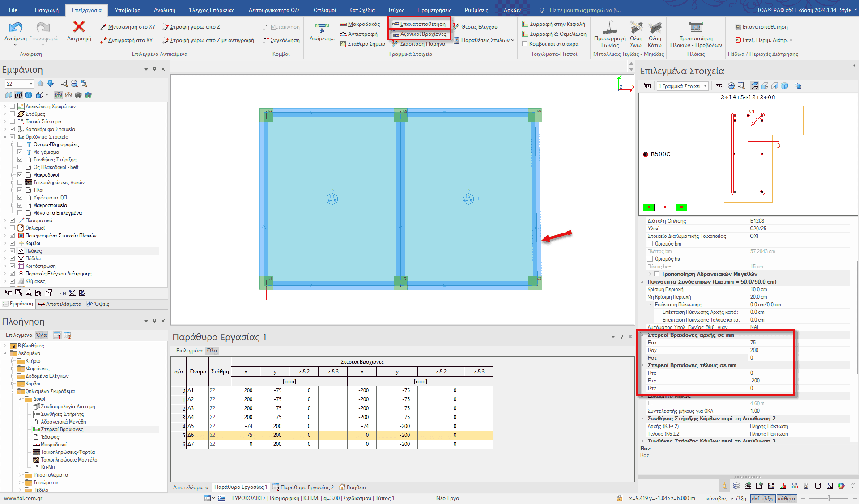The image size is (859, 504).
Task: Open the 1 Γραμμικά Στοιχεί dropdown
Action: tap(705, 86)
